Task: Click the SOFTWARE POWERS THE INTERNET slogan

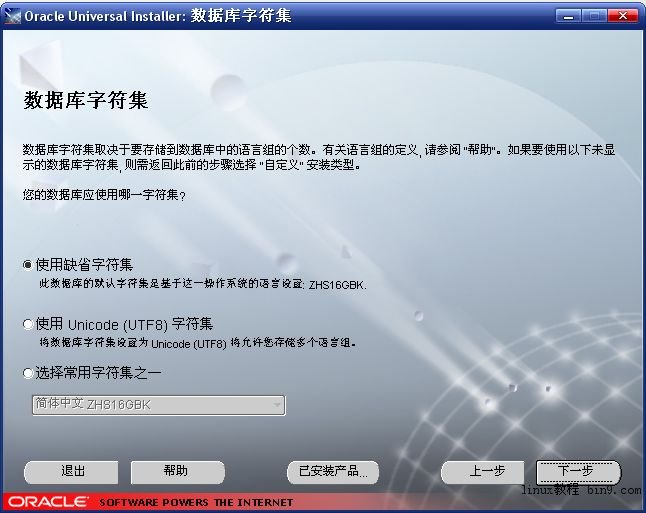Action: point(197,502)
